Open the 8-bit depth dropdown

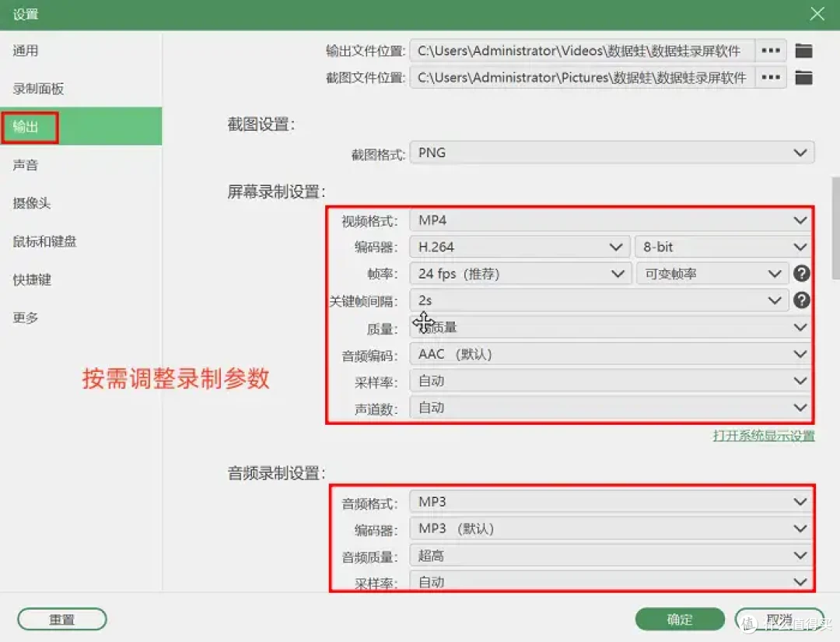coord(723,247)
